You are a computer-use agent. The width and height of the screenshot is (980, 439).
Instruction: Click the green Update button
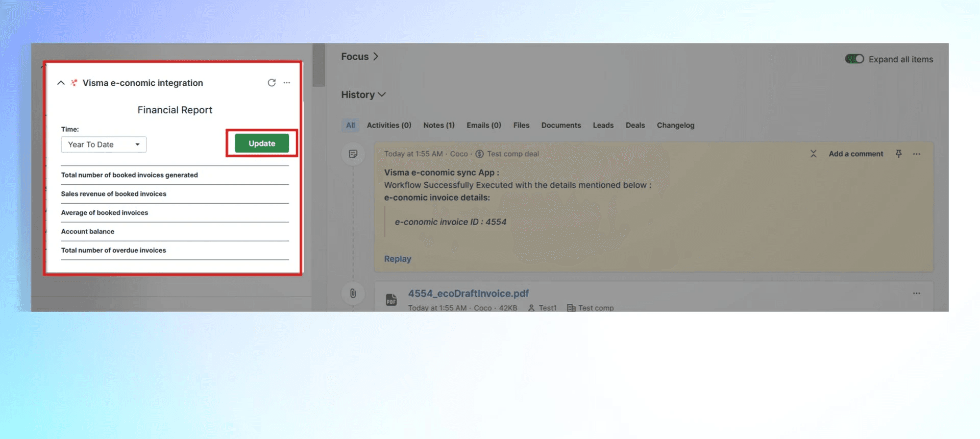coord(262,143)
